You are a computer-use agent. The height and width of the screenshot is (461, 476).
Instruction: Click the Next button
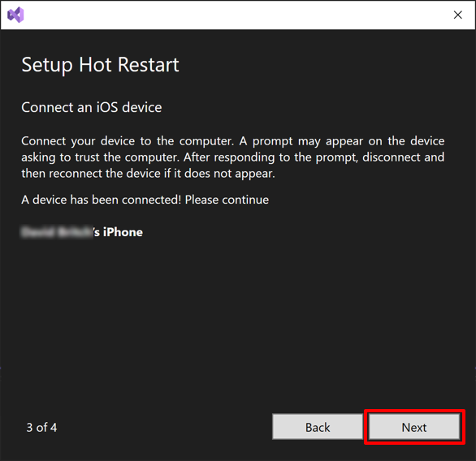[x=414, y=427]
